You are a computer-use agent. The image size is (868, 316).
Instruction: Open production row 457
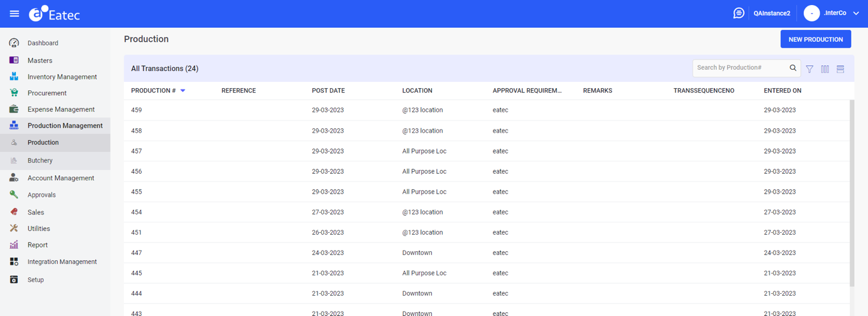click(x=486, y=151)
